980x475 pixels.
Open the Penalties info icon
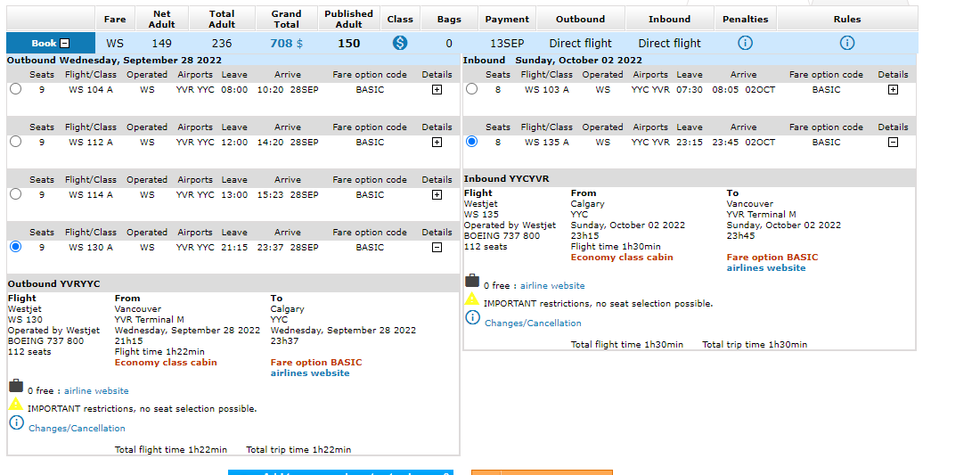(x=745, y=43)
